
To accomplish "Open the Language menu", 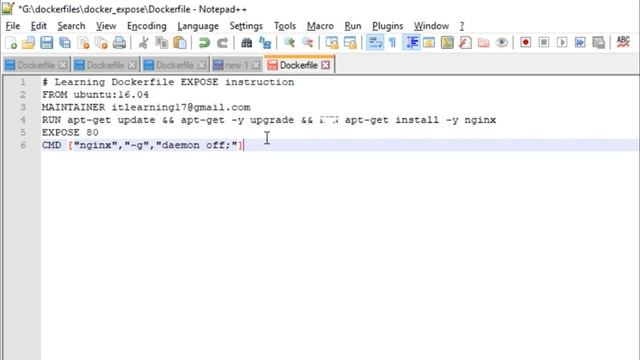I will pos(198,26).
